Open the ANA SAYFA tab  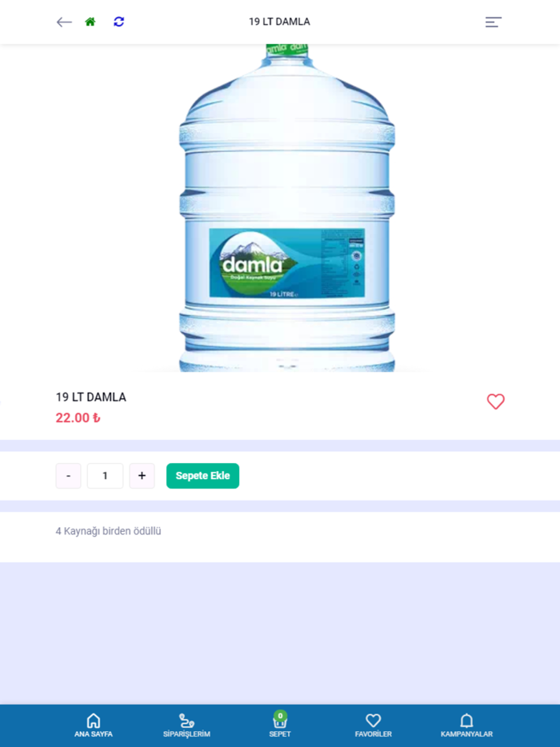point(94,725)
